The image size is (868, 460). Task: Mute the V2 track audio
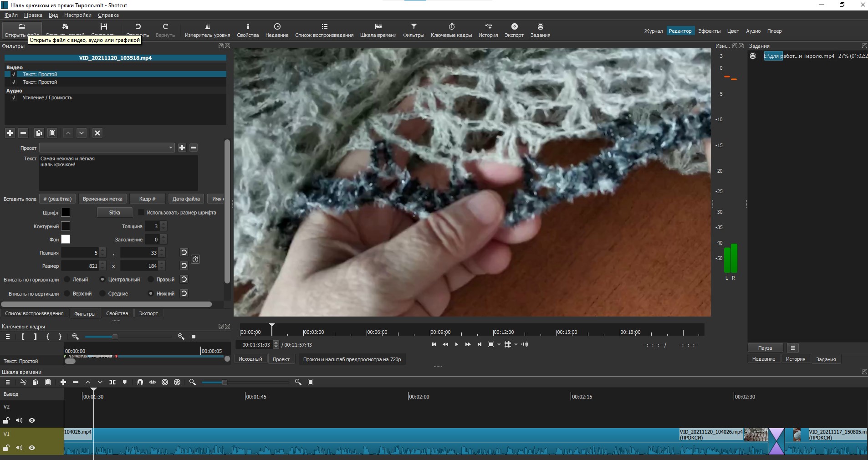19,420
